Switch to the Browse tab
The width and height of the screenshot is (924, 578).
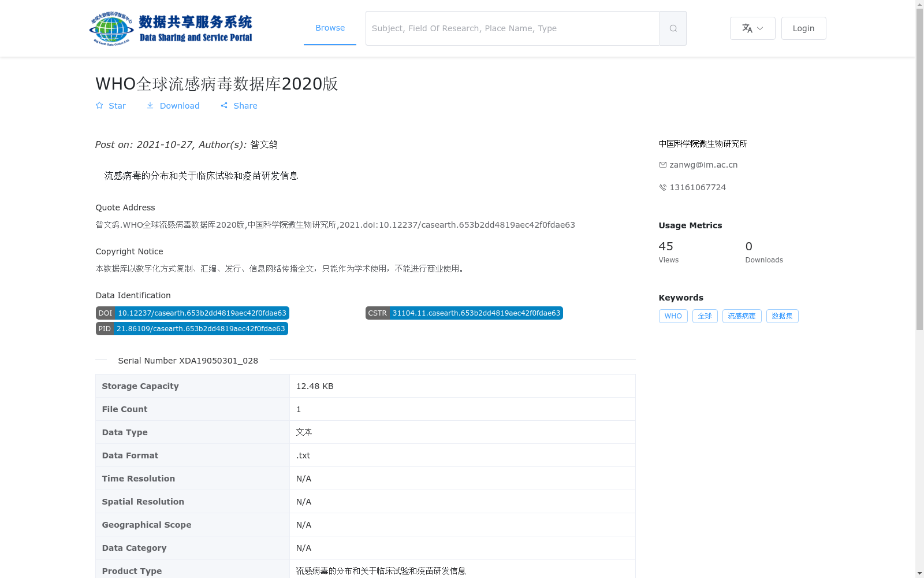click(x=330, y=28)
